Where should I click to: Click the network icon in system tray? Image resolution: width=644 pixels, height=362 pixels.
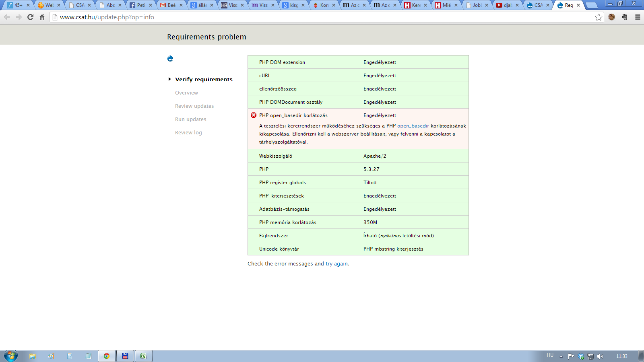pyautogui.click(x=590, y=356)
